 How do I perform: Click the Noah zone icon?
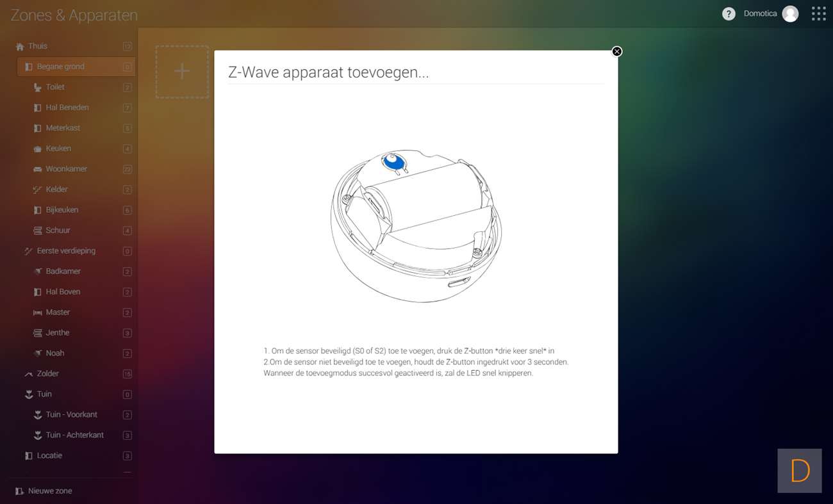pos(37,354)
